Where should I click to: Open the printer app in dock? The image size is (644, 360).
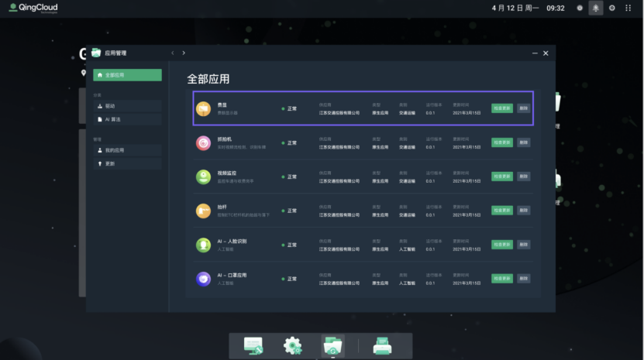tap(382, 345)
